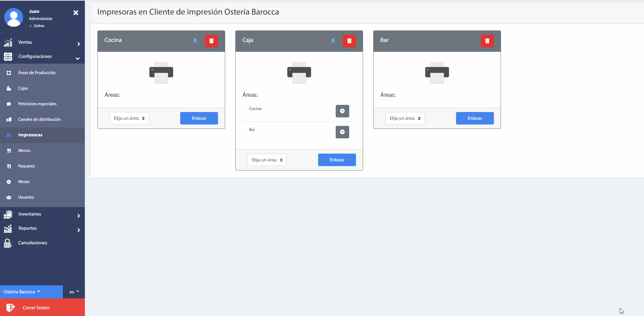Open the Osteria Barocca location dropdown
The height and width of the screenshot is (316, 644).
coord(22,292)
